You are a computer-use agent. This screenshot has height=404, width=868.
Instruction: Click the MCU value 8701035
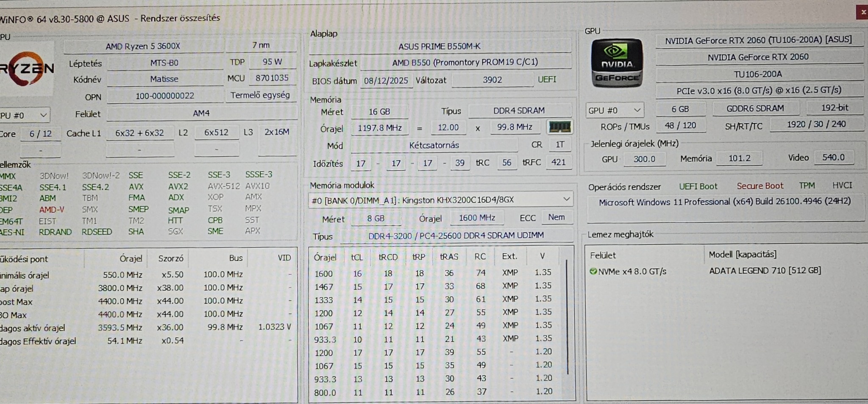coord(272,78)
